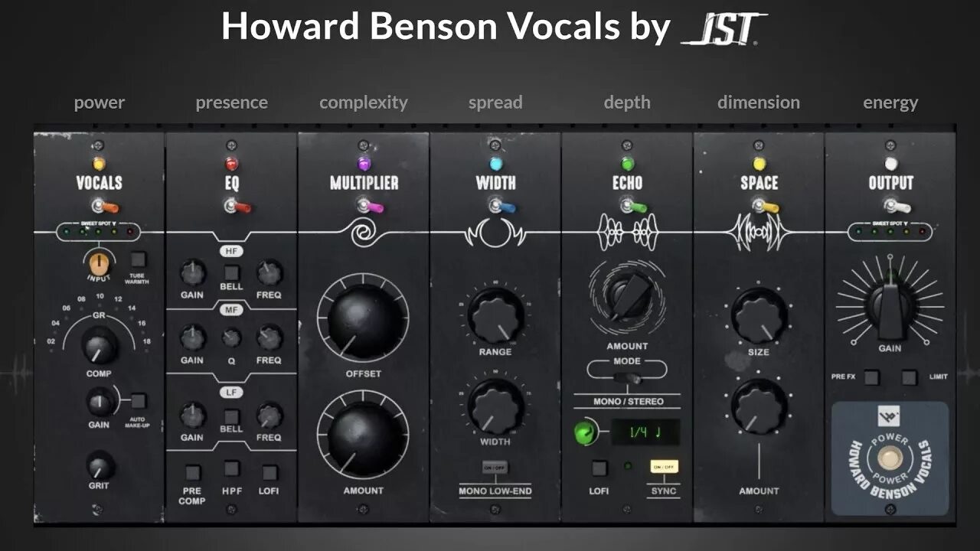
Task: Click the Width crescent icon
Action: click(x=495, y=231)
